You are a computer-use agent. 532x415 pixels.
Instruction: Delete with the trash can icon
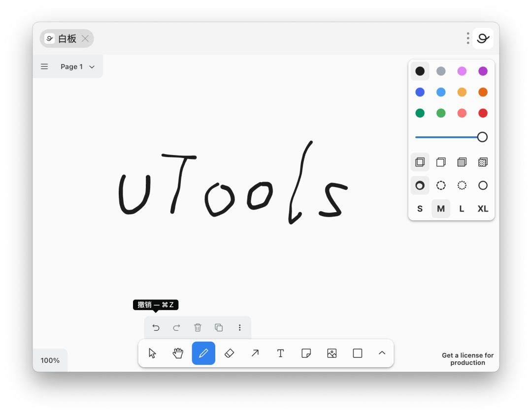point(198,327)
